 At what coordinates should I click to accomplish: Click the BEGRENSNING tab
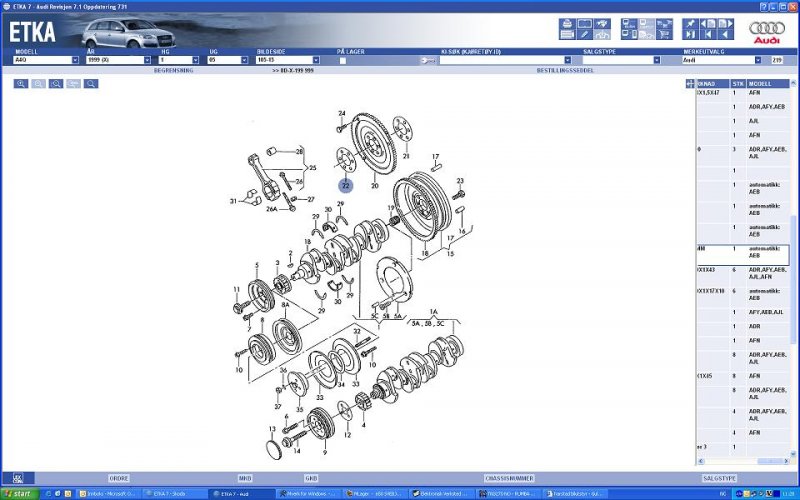click(173, 71)
